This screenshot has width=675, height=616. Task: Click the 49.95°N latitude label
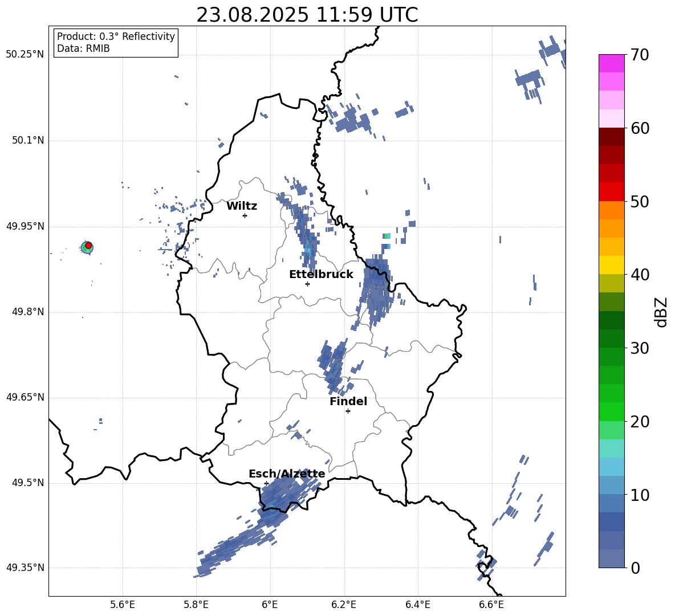click(x=25, y=226)
